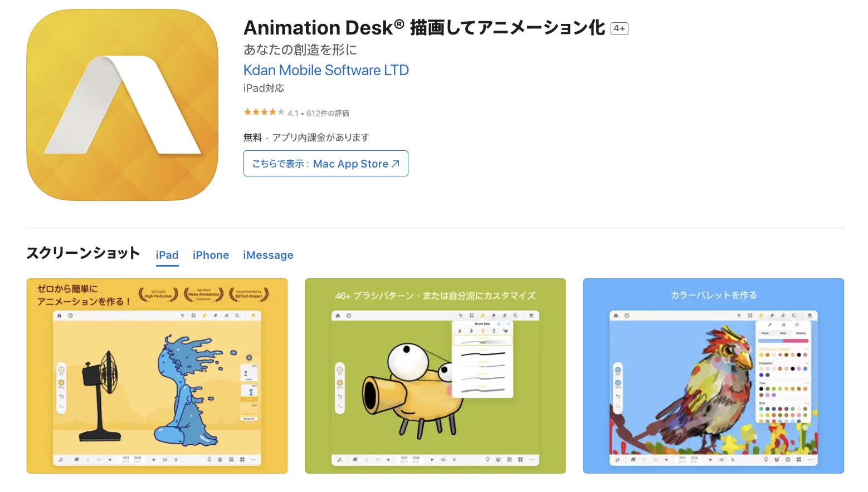Click add layer plus icon in first screenshot
The width and height of the screenshot is (868, 492).
click(249, 357)
